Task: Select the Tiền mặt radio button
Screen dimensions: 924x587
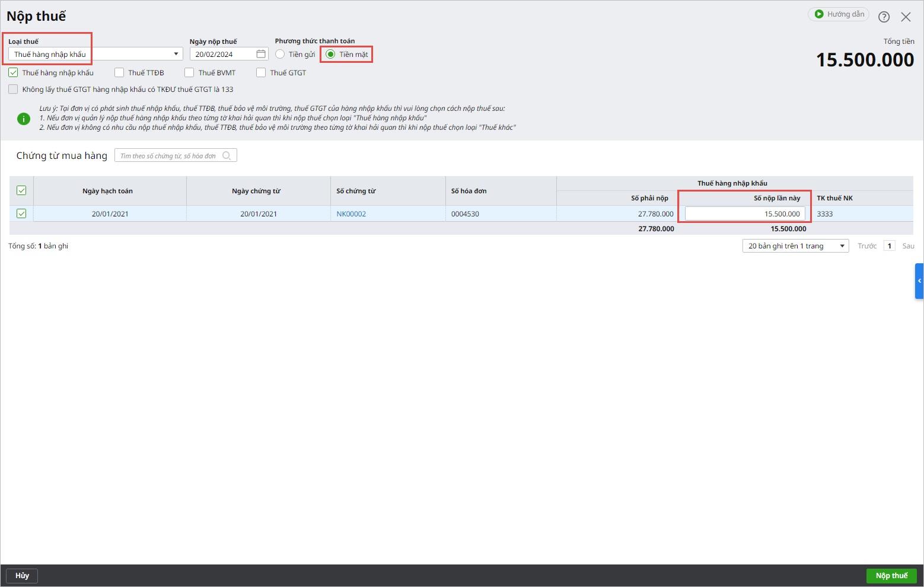Action: [330, 54]
